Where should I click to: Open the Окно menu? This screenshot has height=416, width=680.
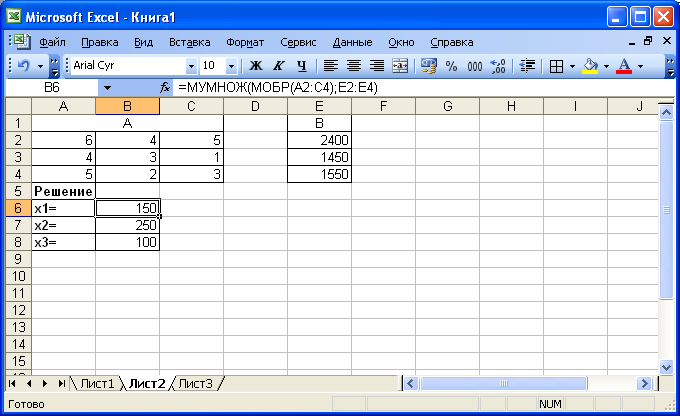(401, 43)
